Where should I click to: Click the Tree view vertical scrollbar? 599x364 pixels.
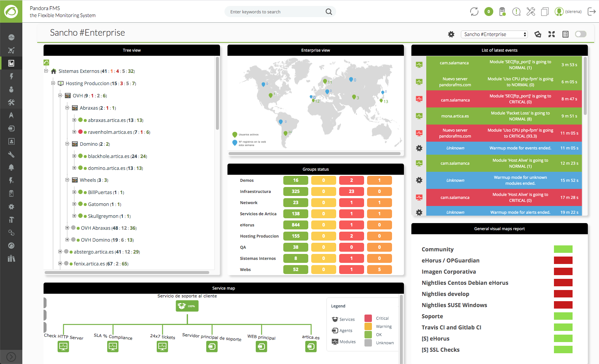[x=217, y=93]
